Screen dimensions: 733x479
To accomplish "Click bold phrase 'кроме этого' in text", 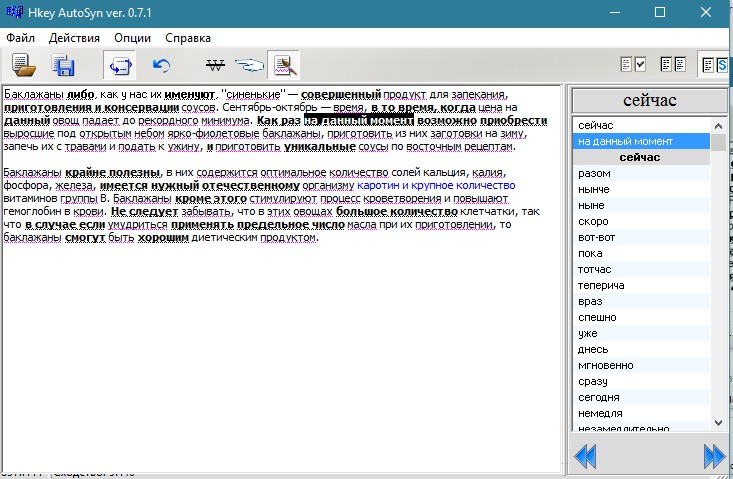I will [x=211, y=199].
